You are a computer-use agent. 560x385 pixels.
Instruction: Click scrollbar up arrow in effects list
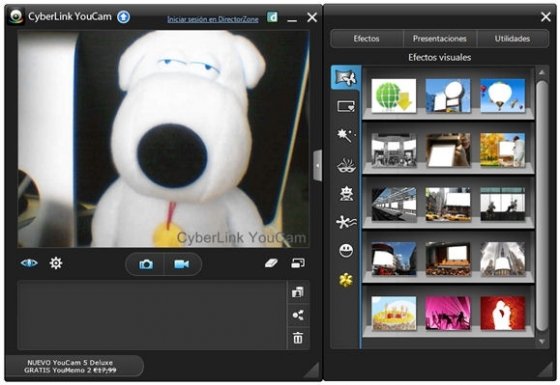[x=542, y=72]
